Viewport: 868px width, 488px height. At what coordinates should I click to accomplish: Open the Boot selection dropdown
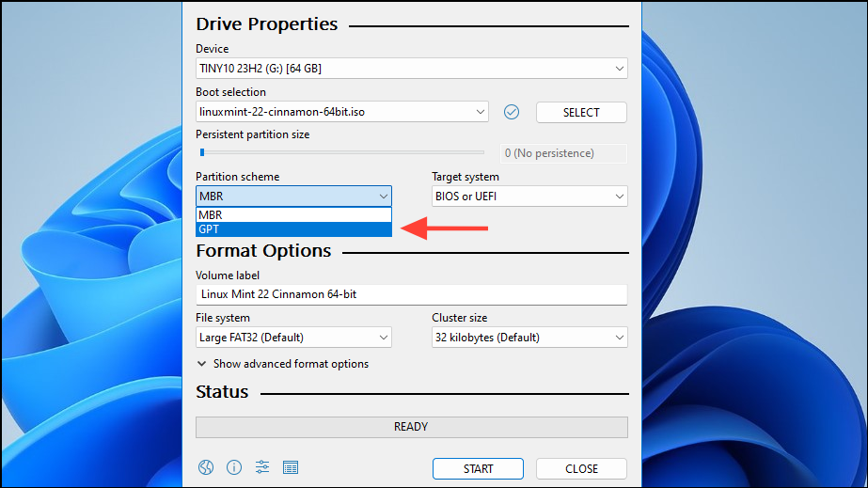[341, 112]
